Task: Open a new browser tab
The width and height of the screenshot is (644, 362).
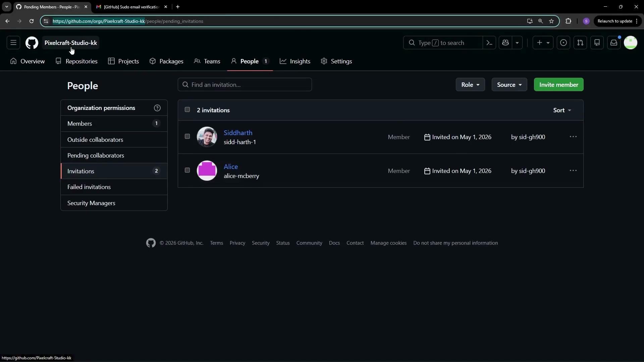Action: 178,7
